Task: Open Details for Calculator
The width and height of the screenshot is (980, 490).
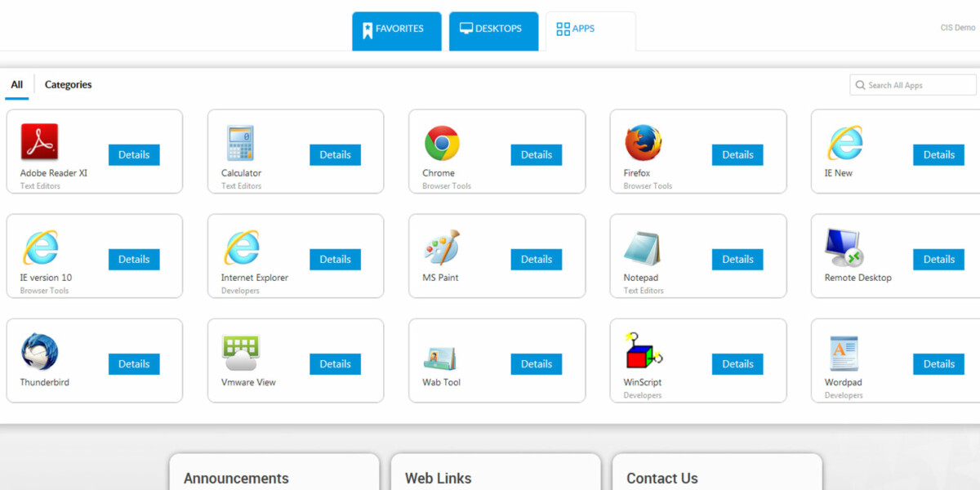Action: coord(335,155)
